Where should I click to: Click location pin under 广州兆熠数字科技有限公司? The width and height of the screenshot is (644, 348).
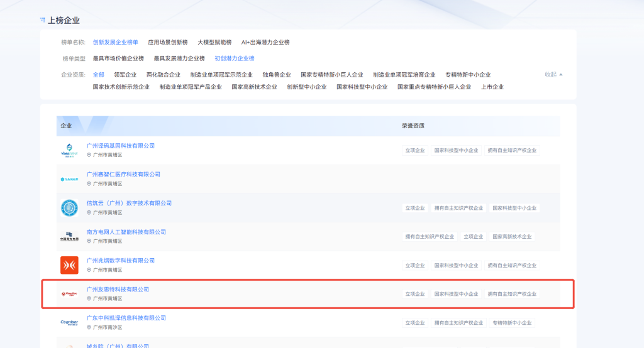coord(89,270)
